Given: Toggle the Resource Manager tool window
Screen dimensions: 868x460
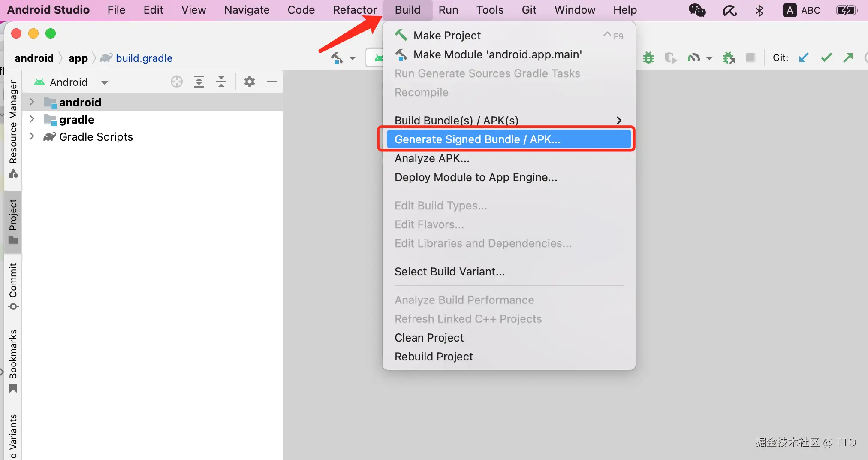Looking at the screenshot, I should [x=13, y=129].
